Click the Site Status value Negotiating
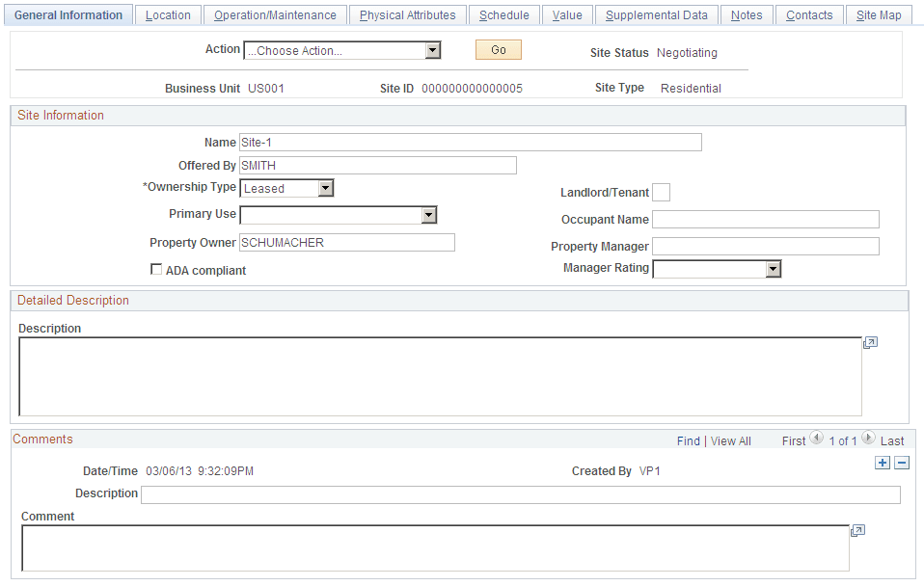 (687, 53)
